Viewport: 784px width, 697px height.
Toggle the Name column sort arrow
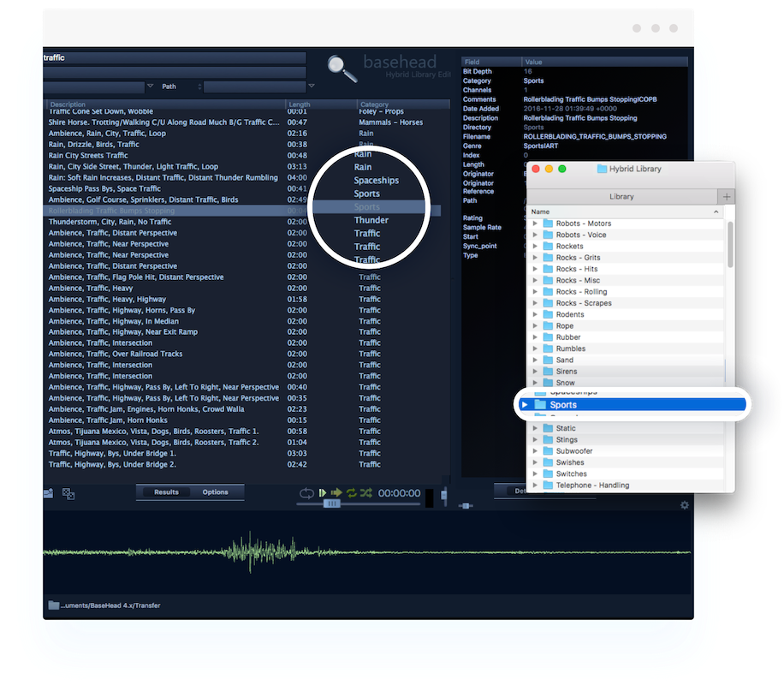(716, 211)
